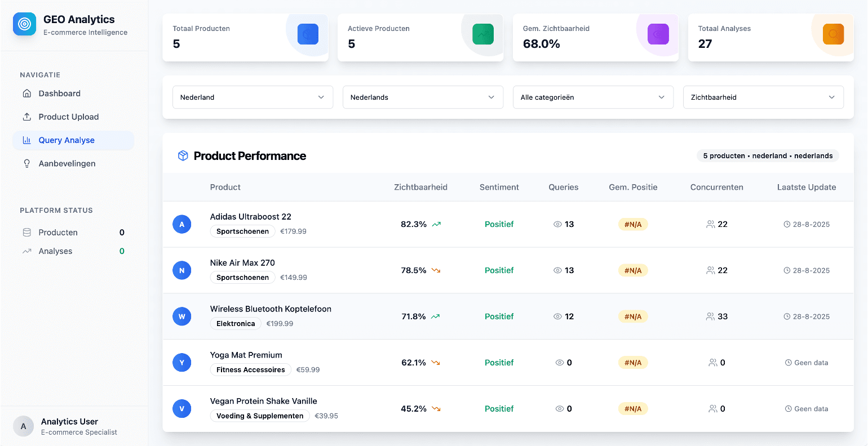The width and height of the screenshot is (868, 446).
Task: Click the product name Vegan Protein Shake Vanille
Action: (263, 401)
